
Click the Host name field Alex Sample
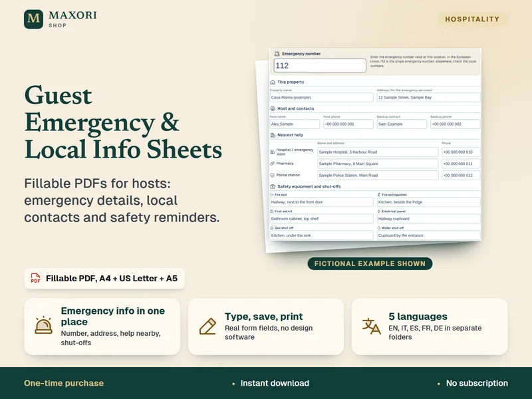click(295, 124)
